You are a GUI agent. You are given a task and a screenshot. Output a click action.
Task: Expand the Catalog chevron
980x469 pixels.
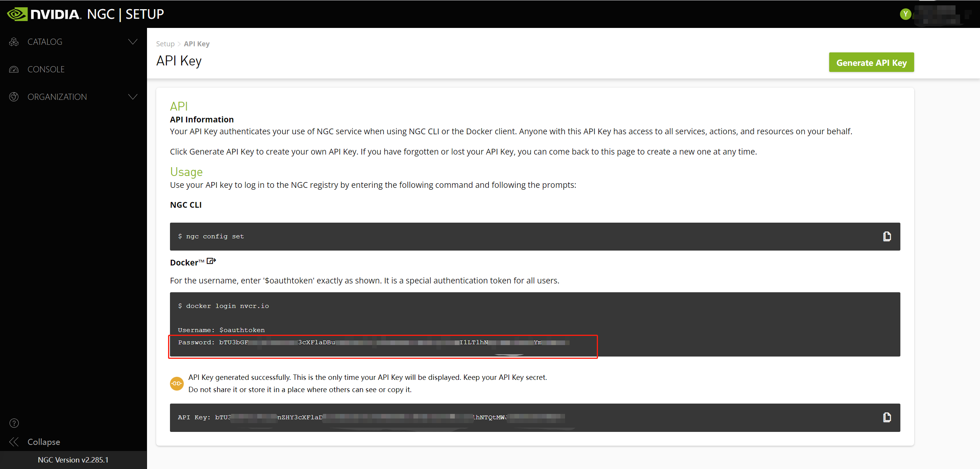(x=133, y=42)
